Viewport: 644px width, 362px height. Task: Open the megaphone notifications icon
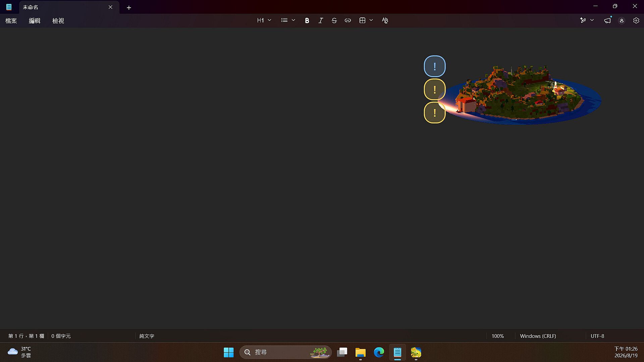[607, 20]
